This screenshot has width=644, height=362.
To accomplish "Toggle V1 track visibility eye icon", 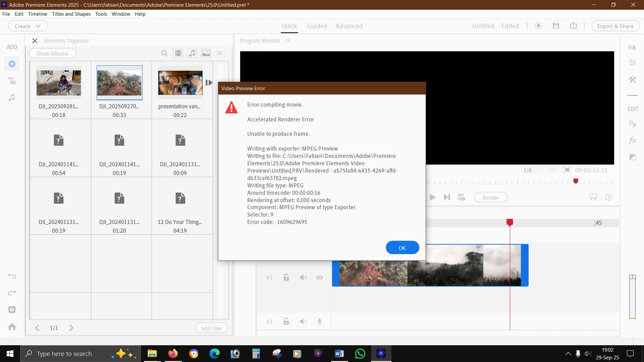I will tap(319, 278).
